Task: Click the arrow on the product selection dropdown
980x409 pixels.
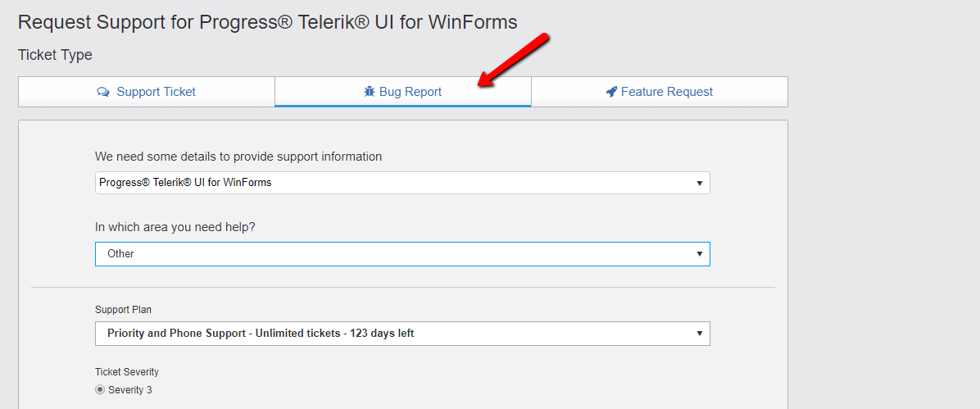Action: pyautogui.click(x=699, y=183)
